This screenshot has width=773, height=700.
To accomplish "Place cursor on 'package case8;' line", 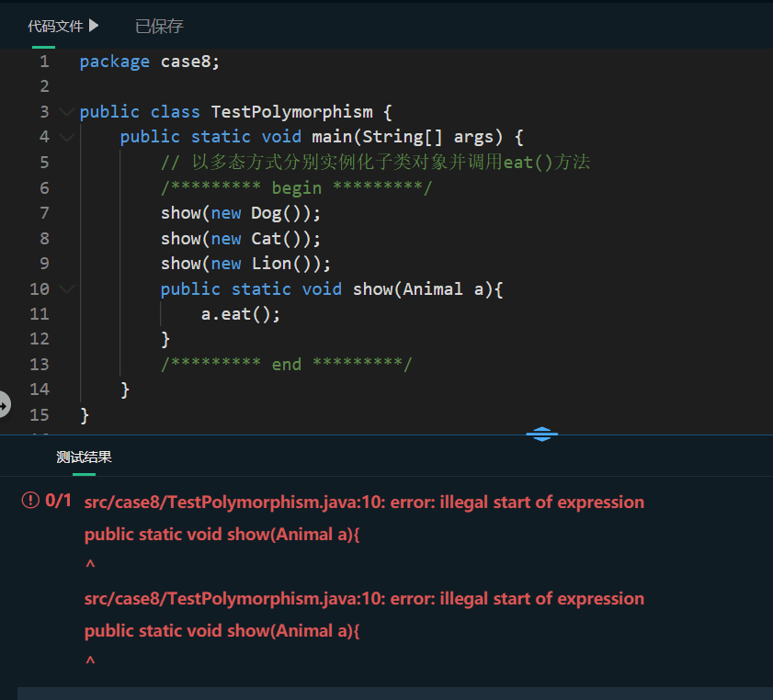I will pos(150,62).
